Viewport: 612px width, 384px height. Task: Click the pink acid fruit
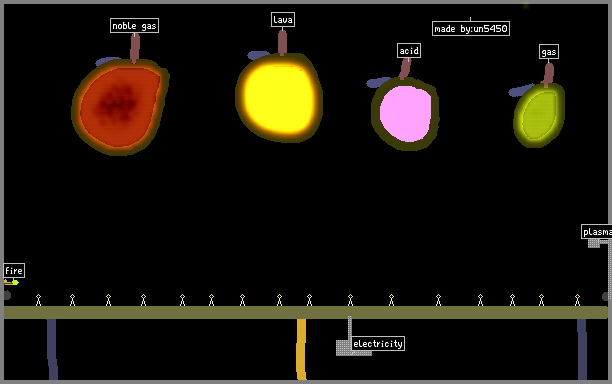coord(405,114)
